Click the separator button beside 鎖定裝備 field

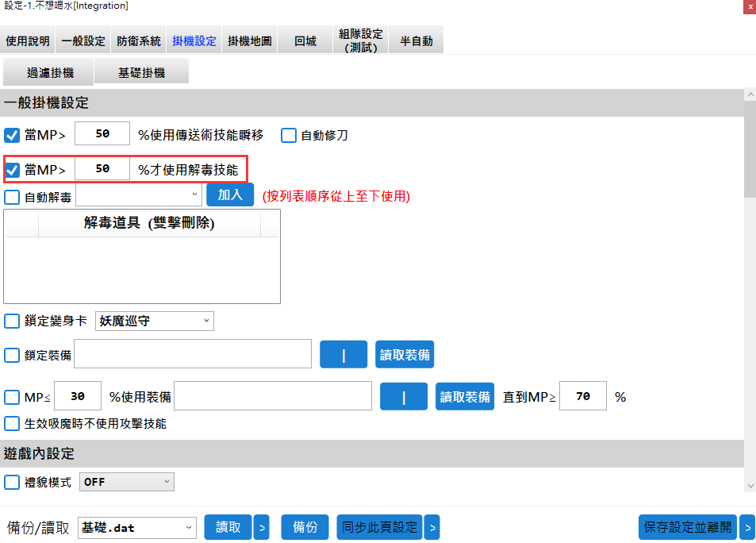pyautogui.click(x=343, y=354)
